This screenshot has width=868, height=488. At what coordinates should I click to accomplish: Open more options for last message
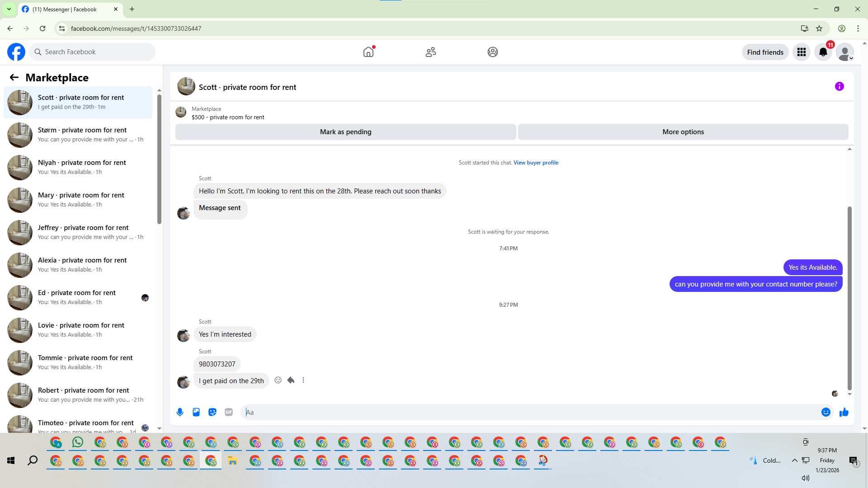click(303, 380)
